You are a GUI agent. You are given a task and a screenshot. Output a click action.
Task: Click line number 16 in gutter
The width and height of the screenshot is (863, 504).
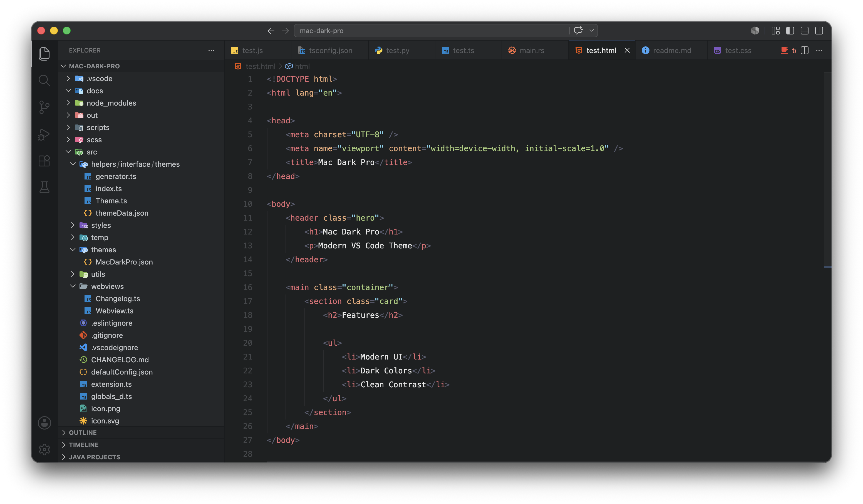(248, 287)
